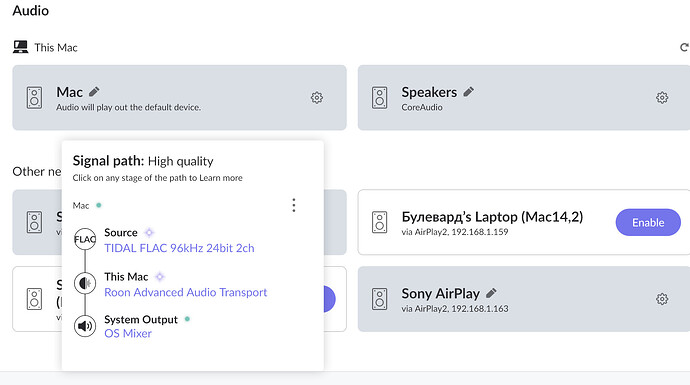This screenshot has width=690, height=385.
Task: Click the FLAC source stage icon
Action: click(x=85, y=239)
